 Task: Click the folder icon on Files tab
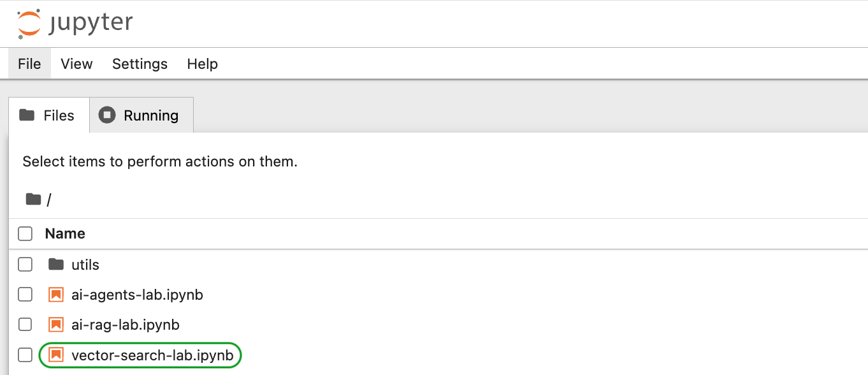click(x=27, y=115)
